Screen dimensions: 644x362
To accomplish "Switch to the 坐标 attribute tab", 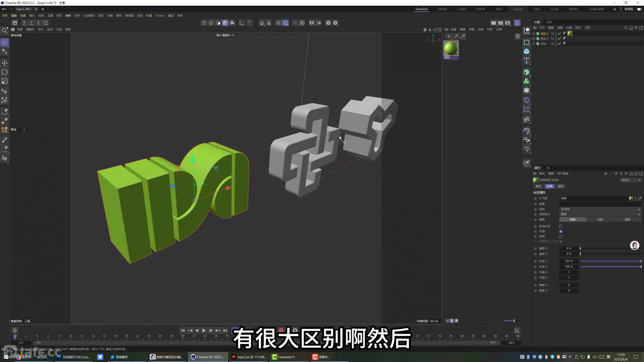I will (x=560, y=186).
